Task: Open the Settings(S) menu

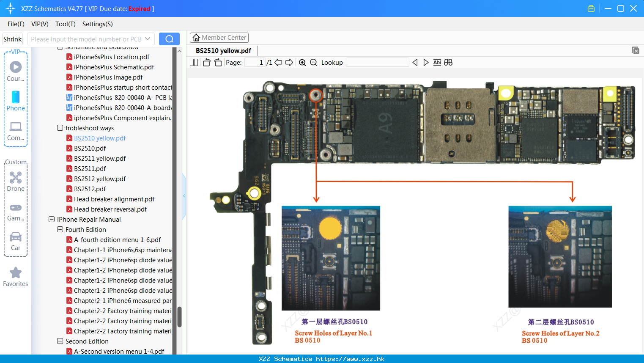Action: click(x=98, y=24)
